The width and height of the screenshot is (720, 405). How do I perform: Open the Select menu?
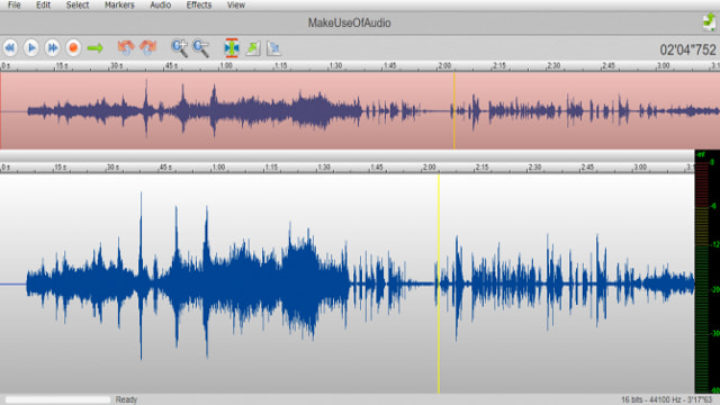[77, 5]
